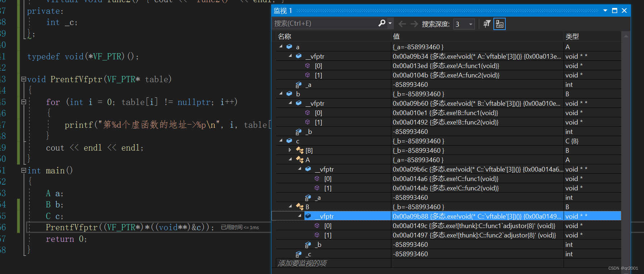Click the search back arrow
644x274 pixels.
pyautogui.click(x=402, y=24)
